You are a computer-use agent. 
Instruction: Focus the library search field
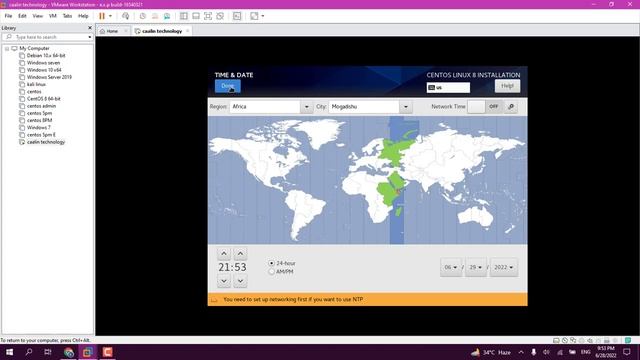coord(45,37)
